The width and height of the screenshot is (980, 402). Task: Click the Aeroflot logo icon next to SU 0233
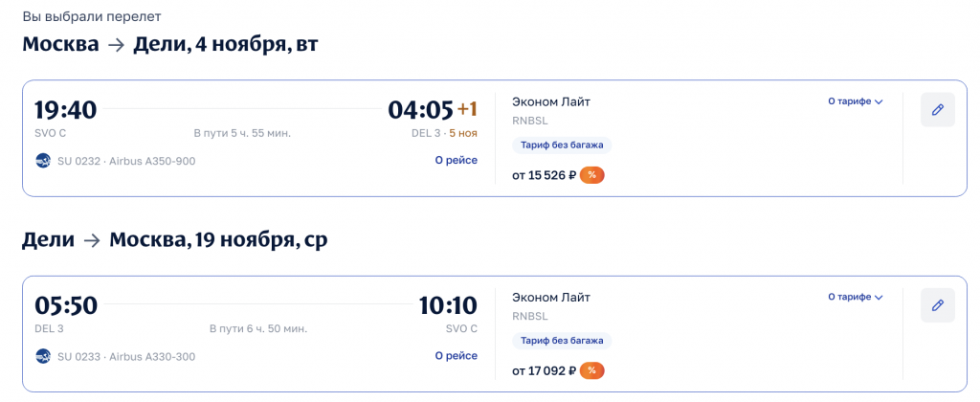point(43,356)
